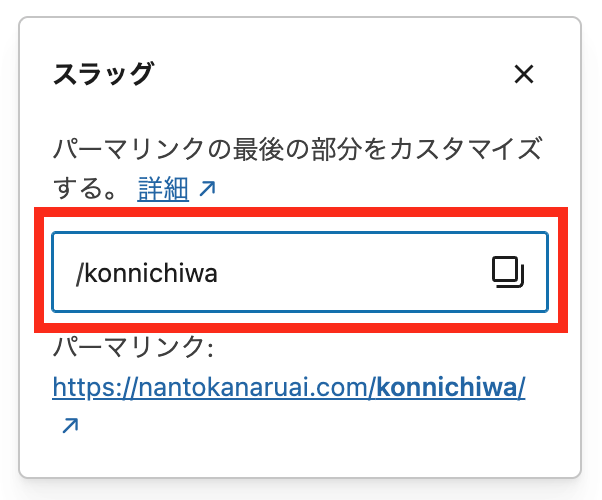Open the 詳細 help link
The height and width of the screenshot is (500, 602).
tap(163, 189)
